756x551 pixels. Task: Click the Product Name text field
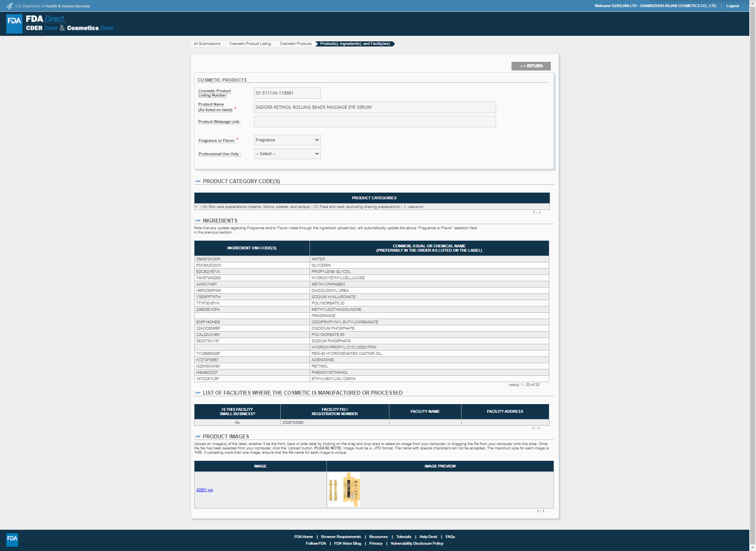374,108
